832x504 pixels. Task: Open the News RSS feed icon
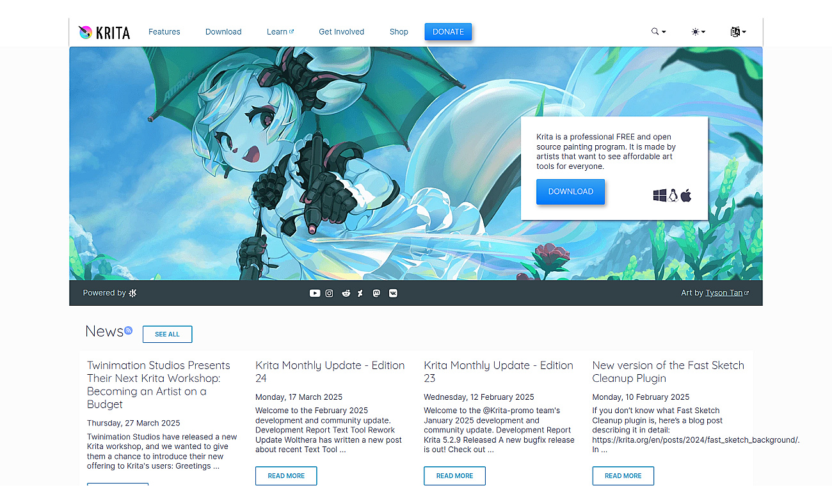128,330
